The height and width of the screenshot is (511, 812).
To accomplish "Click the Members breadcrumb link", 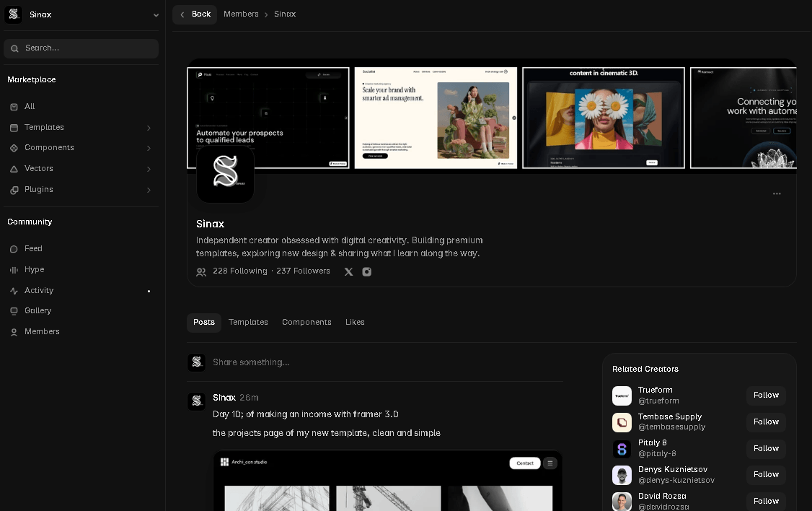I will coord(241,14).
